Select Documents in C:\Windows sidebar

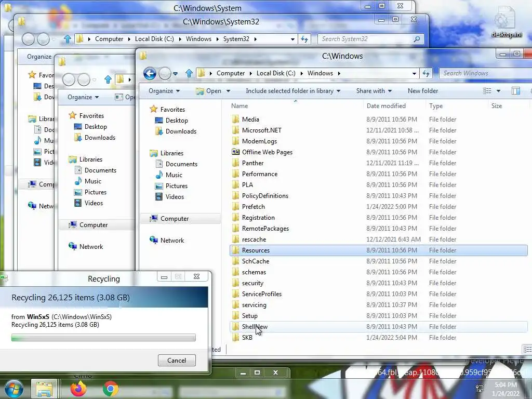(x=181, y=164)
